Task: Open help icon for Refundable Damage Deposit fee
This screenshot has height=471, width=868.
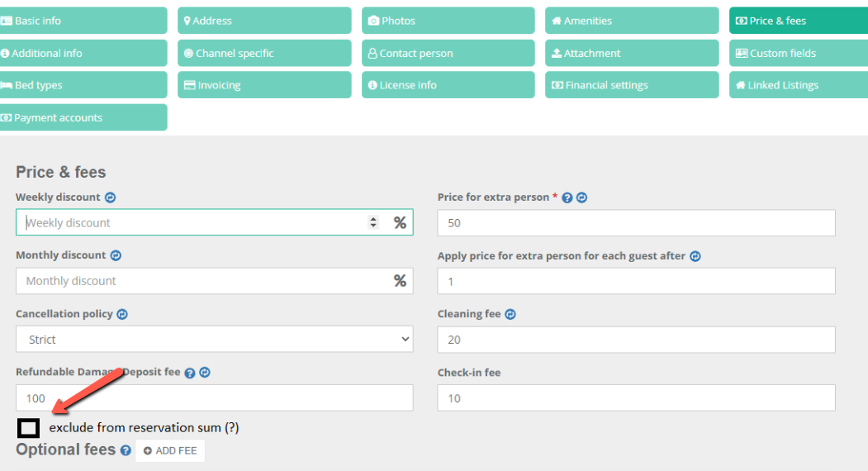Action: [x=190, y=373]
